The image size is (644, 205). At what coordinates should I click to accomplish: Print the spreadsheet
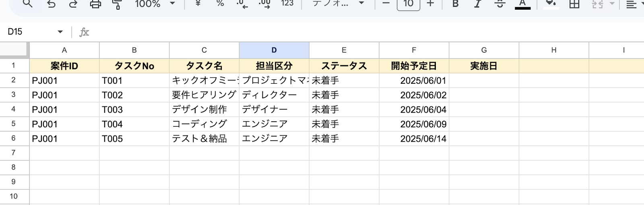coord(95,4)
